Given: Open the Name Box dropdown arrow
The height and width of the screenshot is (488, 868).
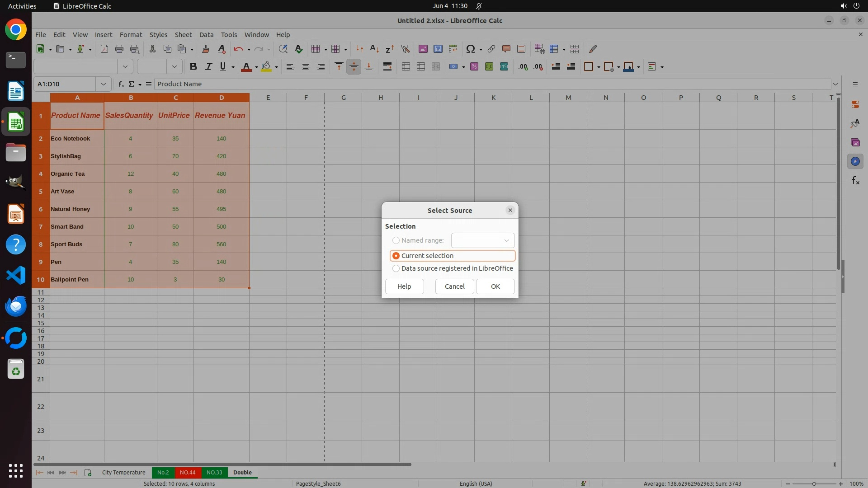Looking at the screenshot, I should point(104,84).
